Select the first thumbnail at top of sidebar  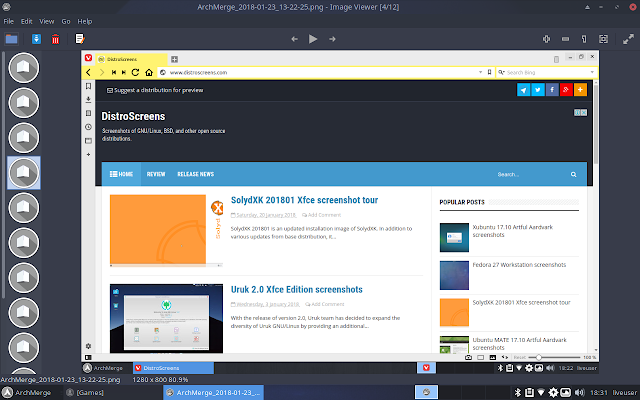pyautogui.click(x=24, y=68)
